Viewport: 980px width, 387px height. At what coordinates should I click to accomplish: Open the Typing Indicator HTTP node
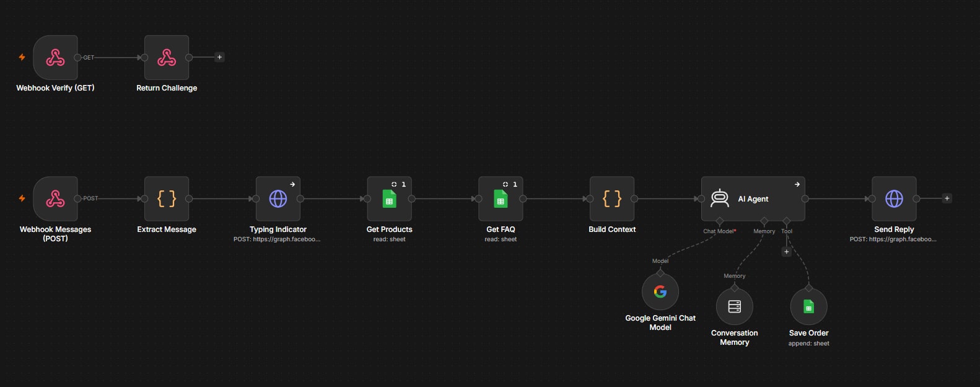click(x=278, y=199)
